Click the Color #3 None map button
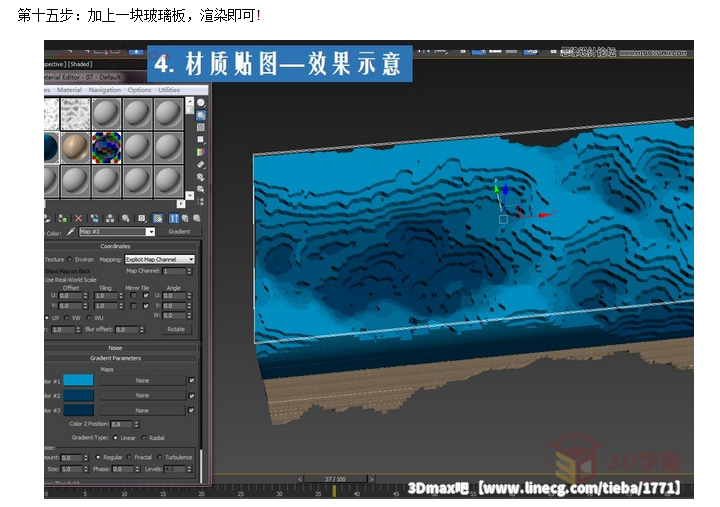 (x=143, y=411)
